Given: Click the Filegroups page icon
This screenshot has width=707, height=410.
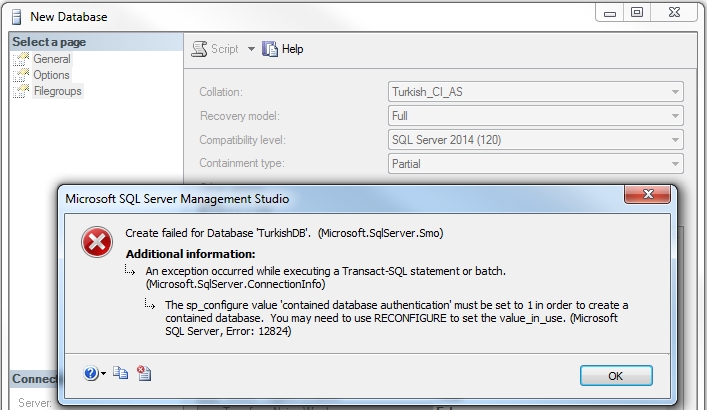Looking at the screenshot, I should pos(21,91).
